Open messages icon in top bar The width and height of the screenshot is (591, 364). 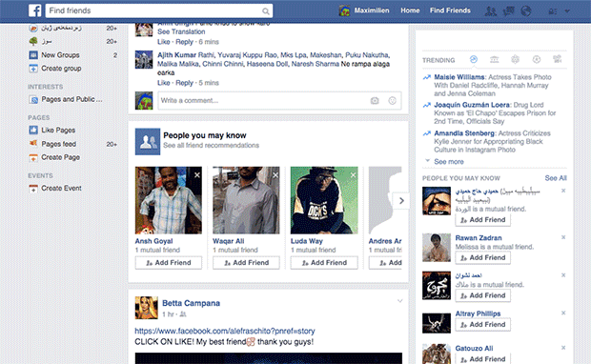508,10
